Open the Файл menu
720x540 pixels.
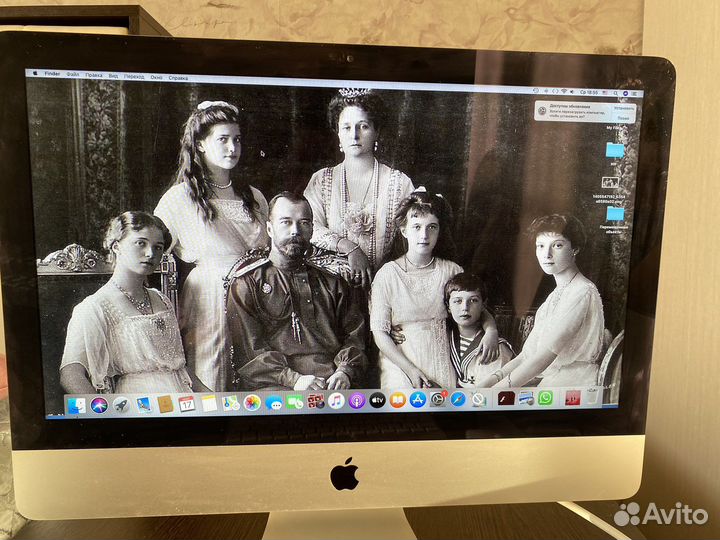tap(73, 74)
